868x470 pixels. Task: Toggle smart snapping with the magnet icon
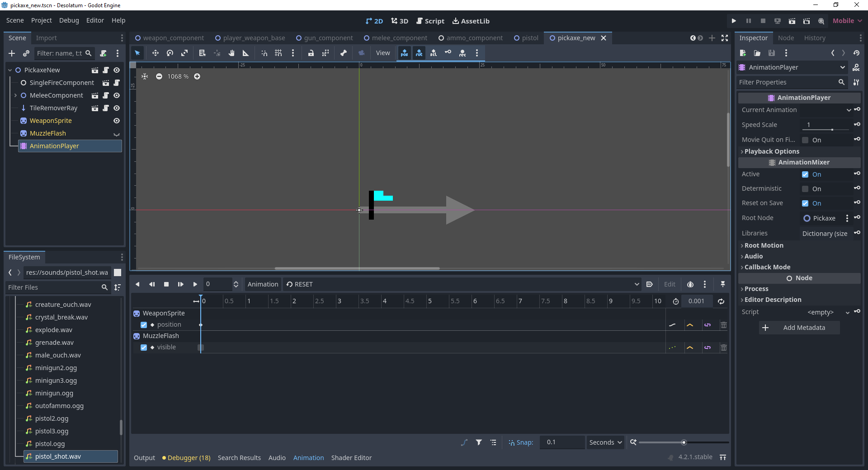point(264,53)
